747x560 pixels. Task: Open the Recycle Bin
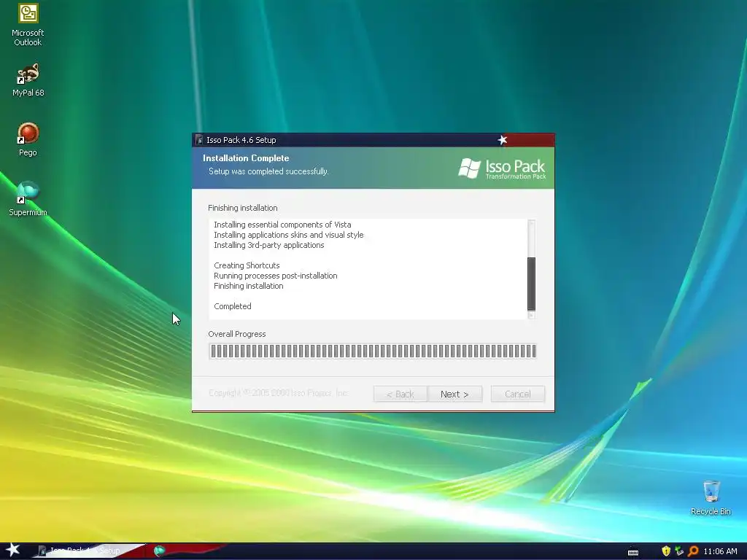click(x=711, y=497)
